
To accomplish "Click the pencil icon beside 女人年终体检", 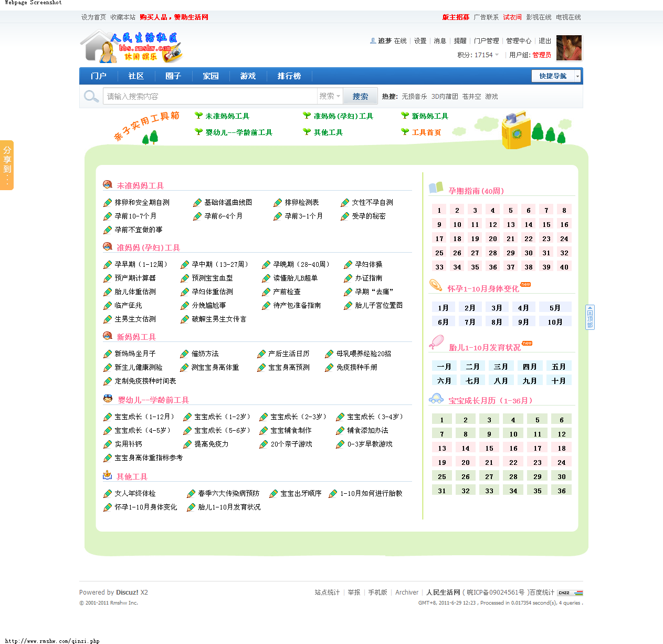I will [x=108, y=494].
